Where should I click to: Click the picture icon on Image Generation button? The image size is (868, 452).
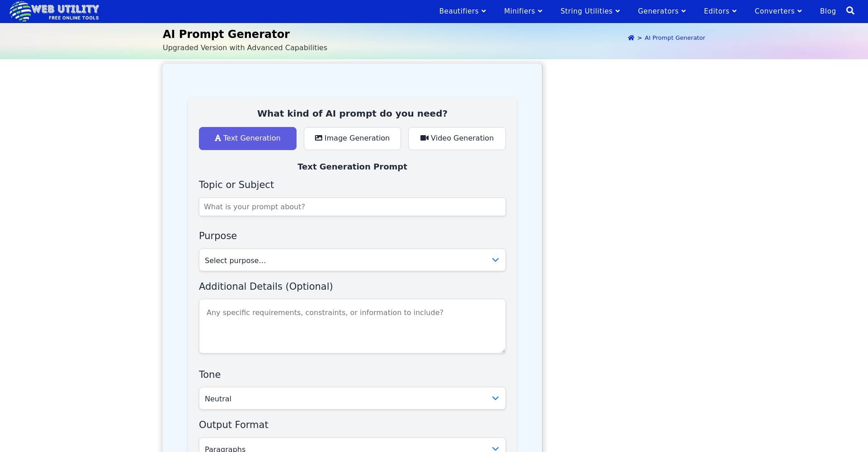(x=318, y=138)
